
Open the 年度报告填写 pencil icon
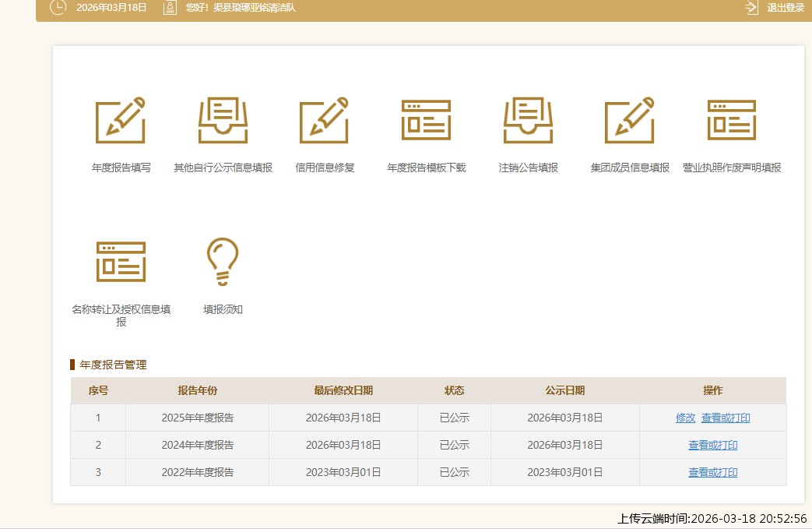pyautogui.click(x=121, y=121)
